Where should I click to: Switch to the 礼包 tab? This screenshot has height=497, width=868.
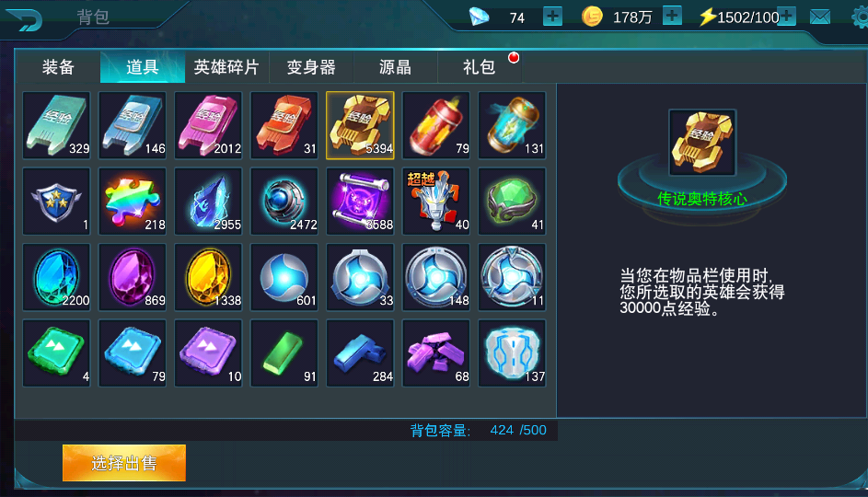[x=480, y=67]
